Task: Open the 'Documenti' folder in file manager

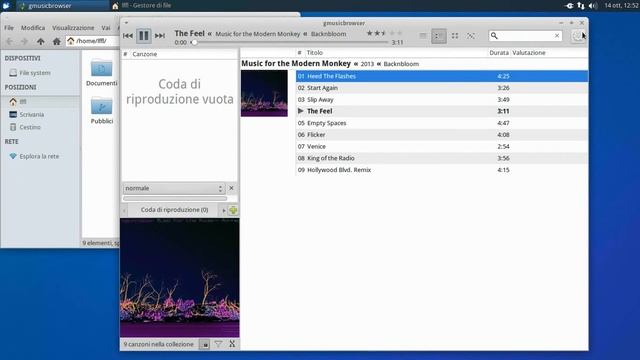Action: coord(102,73)
